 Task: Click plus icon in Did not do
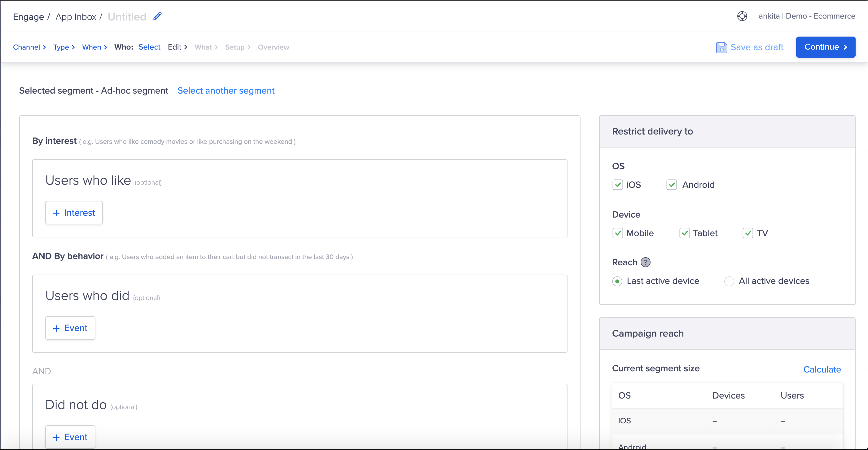click(56, 438)
